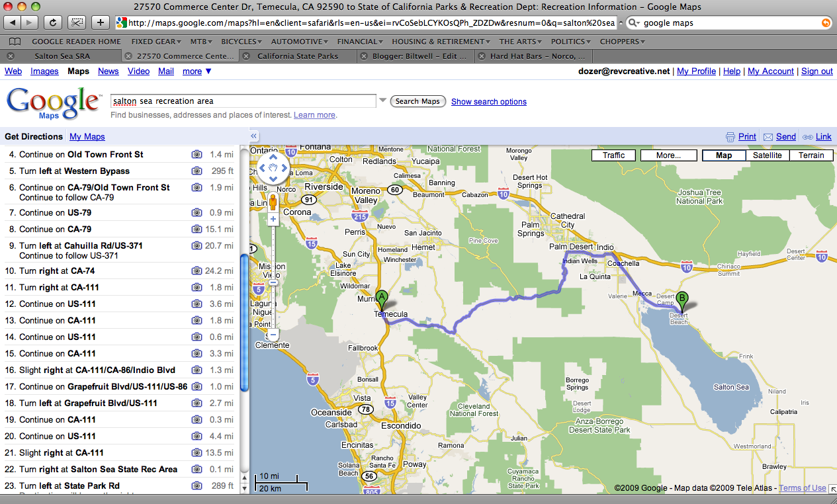
Task: Click camera icon for step 10 CA-74
Action: pyautogui.click(x=197, y=271)
